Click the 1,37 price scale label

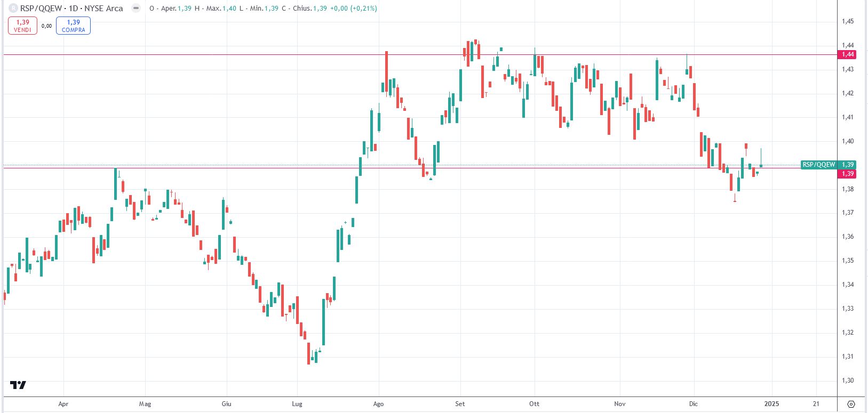pyautogui.click(x=848, y=213)
